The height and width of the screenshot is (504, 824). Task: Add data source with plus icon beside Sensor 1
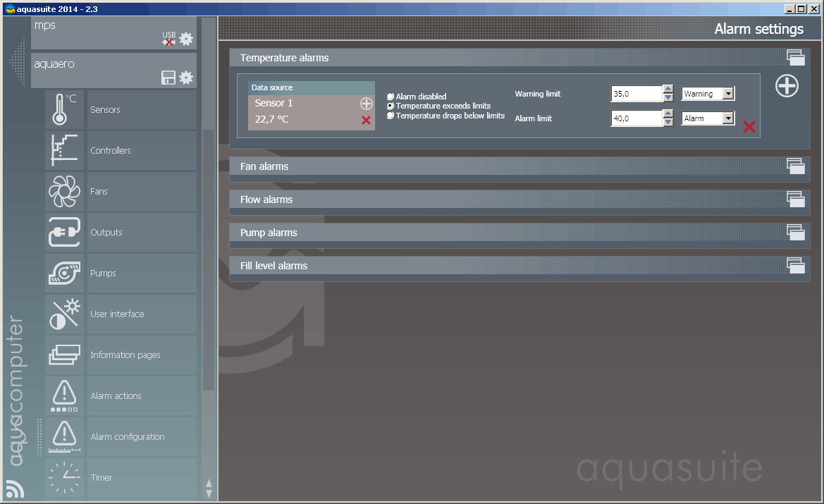(x=367, y=104)
